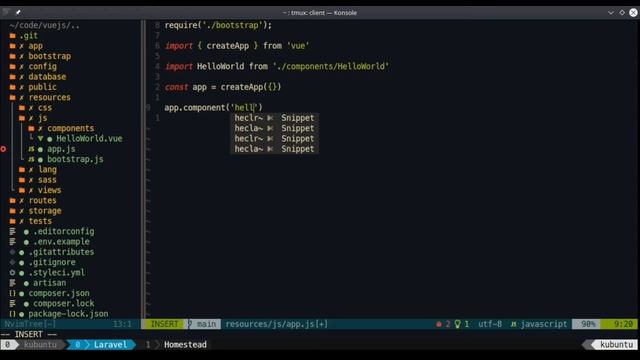Screen dimensions: 640x360
Task: Select the second heclr~ Snippet completion
Action: pyautogui.click(x=274, y=139)
